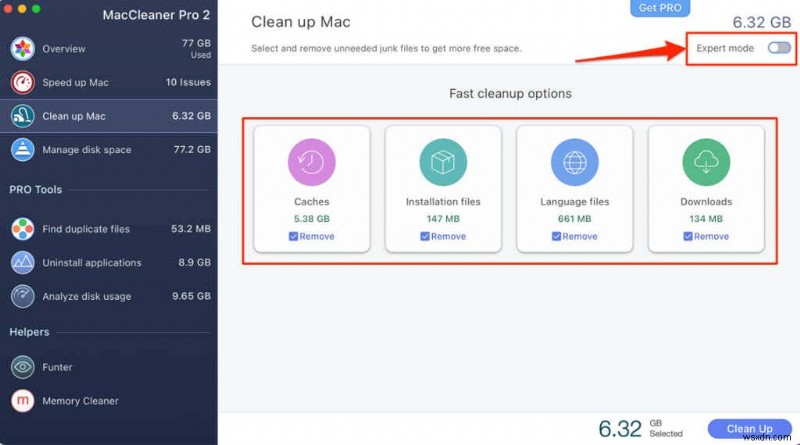Select Manage disk space sidebar entry
Image resolution: width=800 pixels, height=445 pixels.
tap(108, 150)
